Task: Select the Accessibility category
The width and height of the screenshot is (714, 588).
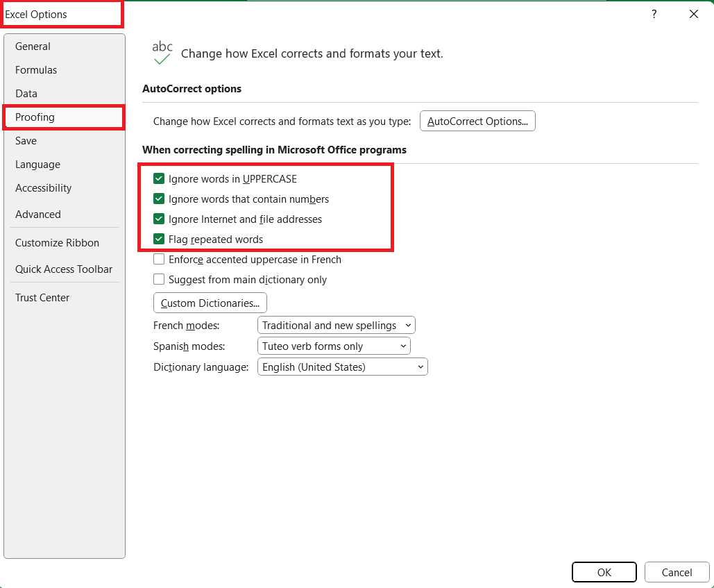Action: click(65, 188)
